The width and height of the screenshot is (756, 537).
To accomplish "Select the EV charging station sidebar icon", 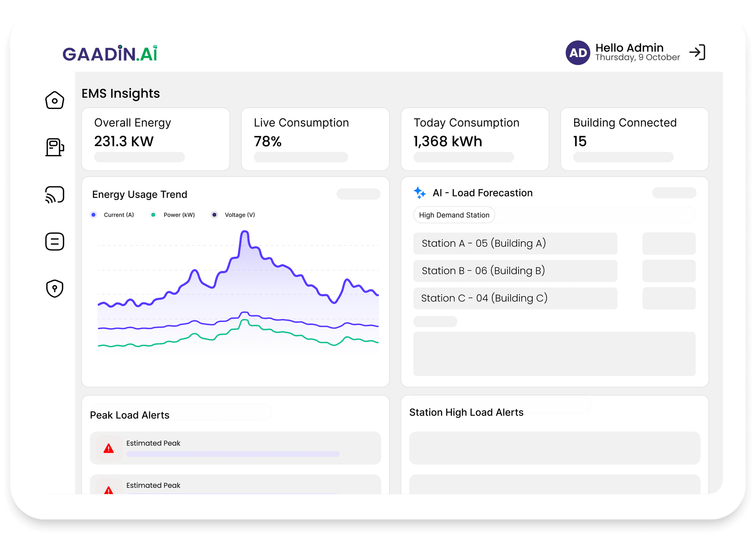I will (x=54, y=148).
